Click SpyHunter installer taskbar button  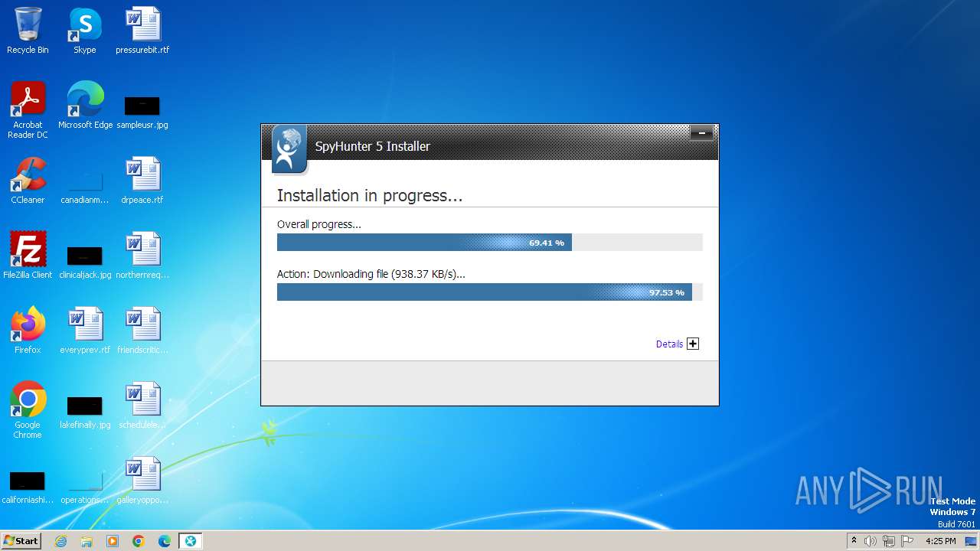tap(191, 541)
